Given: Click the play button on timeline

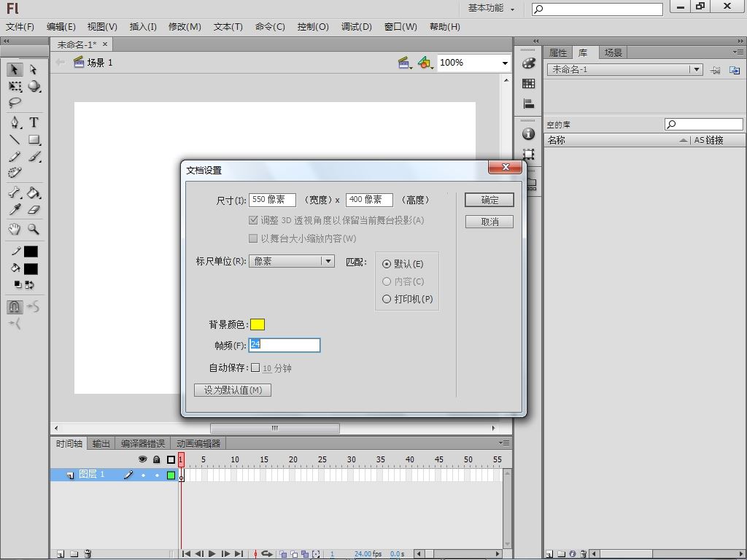Looking at the screenshot, I should click(x=212, y=554).
